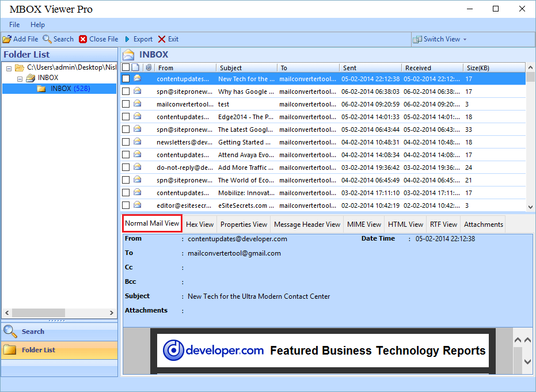This screenshot has height=392, width=536.
Task: Click the attachment paperclip column header icon
Action: tap(148, 68)
